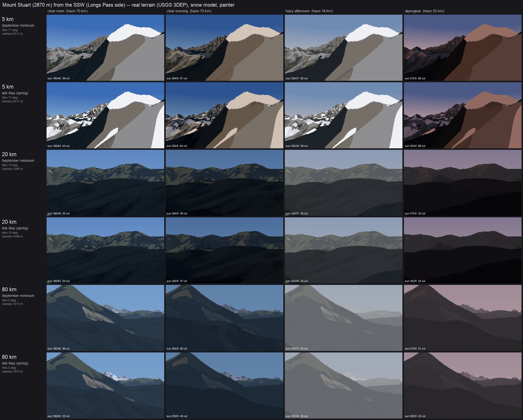Click the 'hazy afternoon (haze 18 km)' column header

point(309,11)
